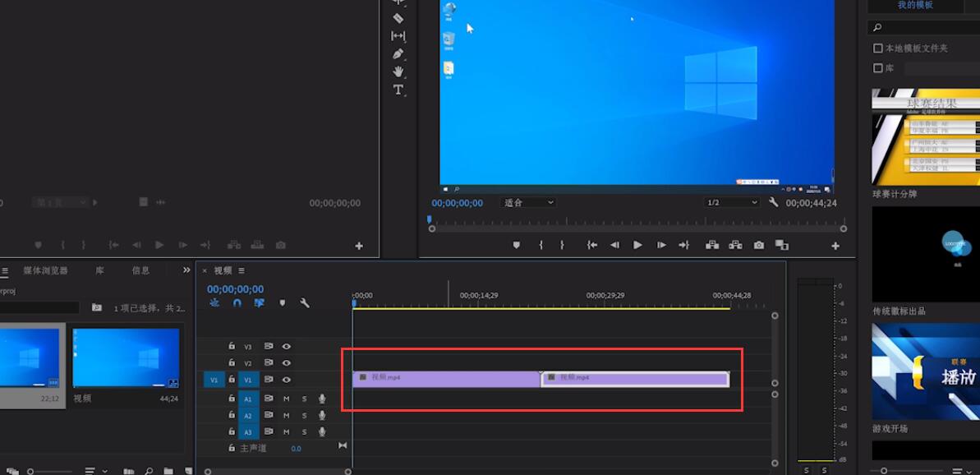This screenshot has height=475, width=980.
Task: Lock the V3 track
Action: pyautogui.click(x=232, y=346)
